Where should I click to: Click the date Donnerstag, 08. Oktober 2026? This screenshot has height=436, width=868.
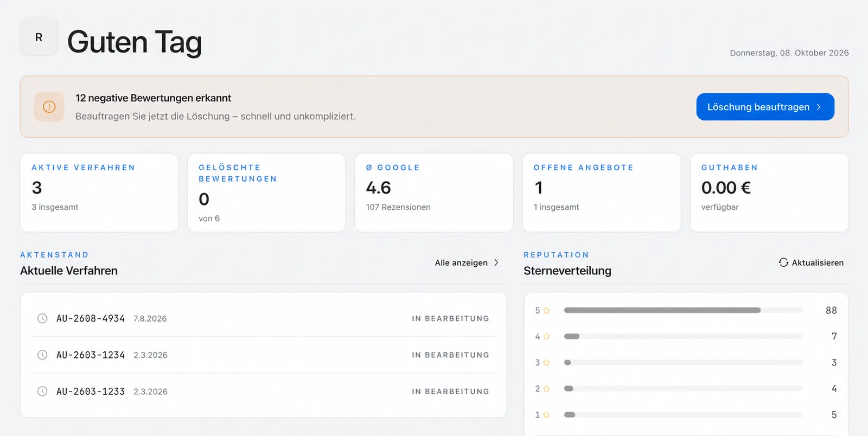[x=789, y=53]
